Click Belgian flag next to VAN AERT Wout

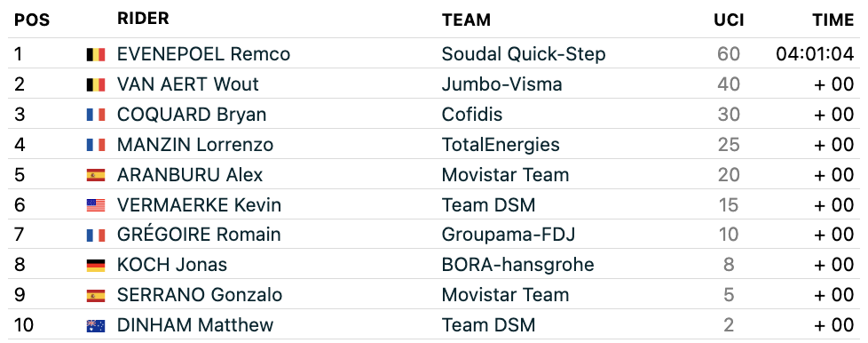coord(96,84)
